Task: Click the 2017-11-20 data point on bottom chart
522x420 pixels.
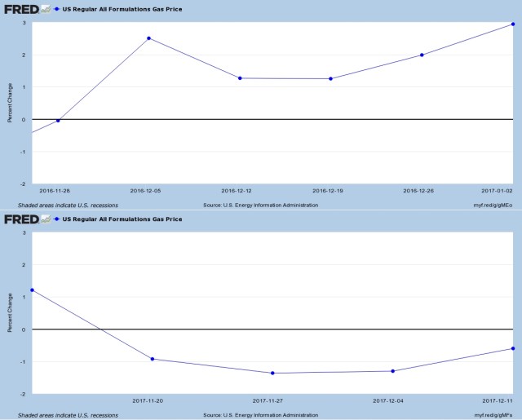Action: (153, 360)
